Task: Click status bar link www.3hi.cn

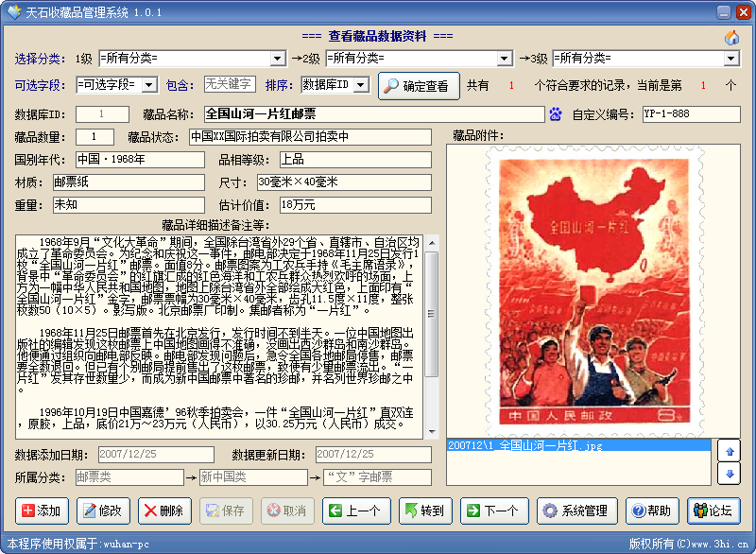Action: (x=720, y=544)
